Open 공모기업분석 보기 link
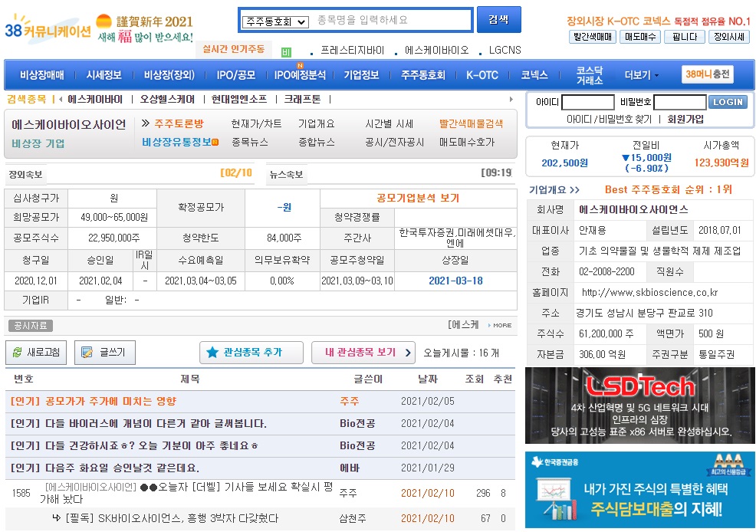756x532 pixels. (x=418, y=198)
